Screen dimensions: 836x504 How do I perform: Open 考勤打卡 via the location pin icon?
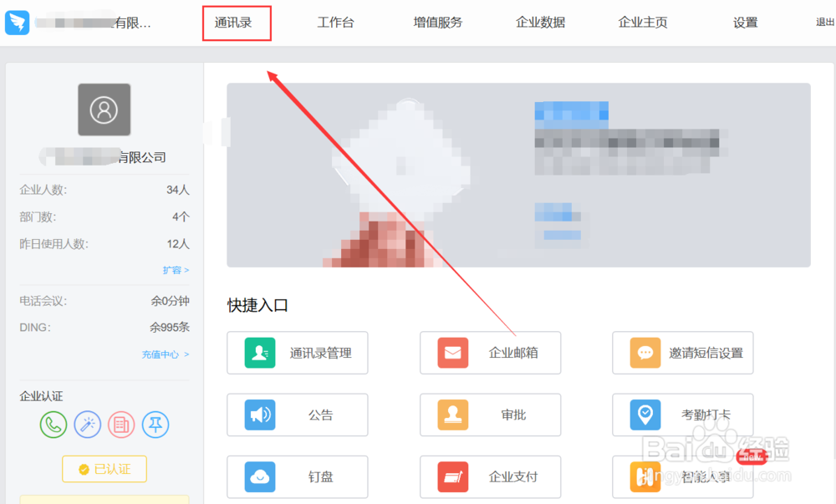coord(645,415)
